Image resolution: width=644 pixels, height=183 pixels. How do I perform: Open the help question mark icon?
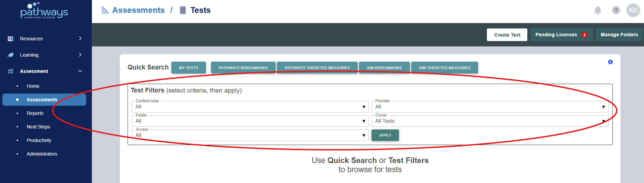click(616, 10)
